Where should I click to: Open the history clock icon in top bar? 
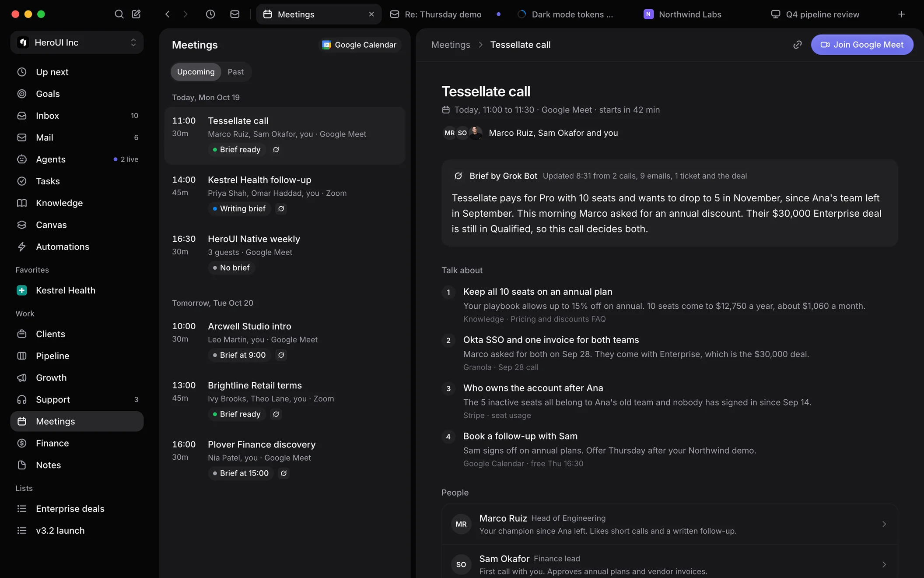pos(210,14)
